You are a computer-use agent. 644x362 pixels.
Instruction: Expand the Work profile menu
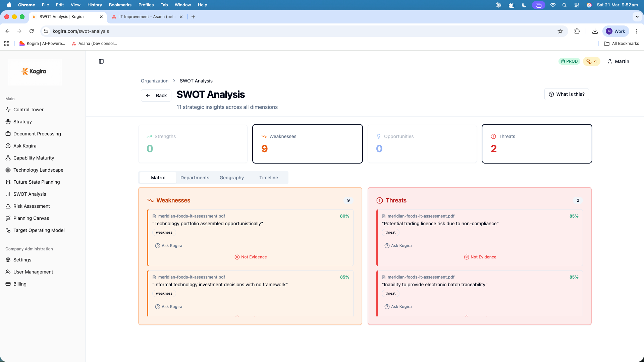(615, 31)
